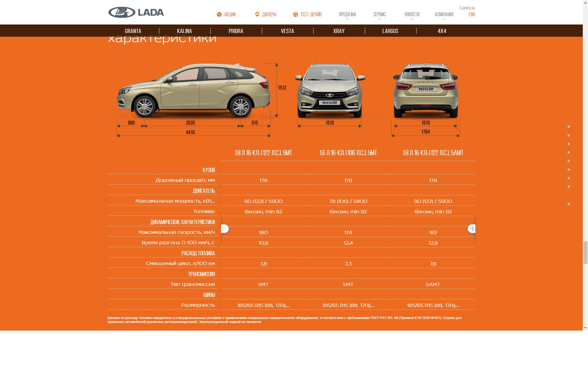Expand the Новости menu

(x=412, y=14)
